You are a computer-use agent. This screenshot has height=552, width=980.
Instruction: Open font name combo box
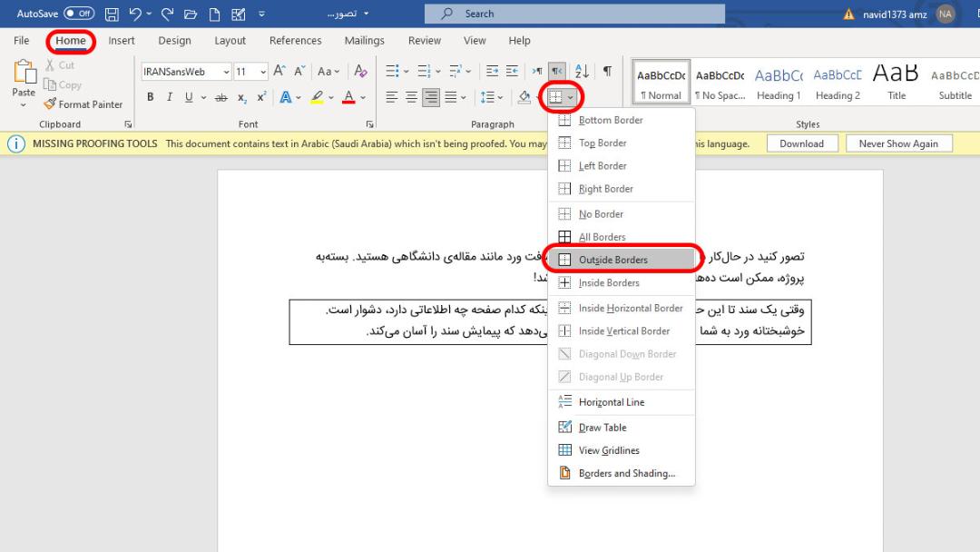pos(186,72)
